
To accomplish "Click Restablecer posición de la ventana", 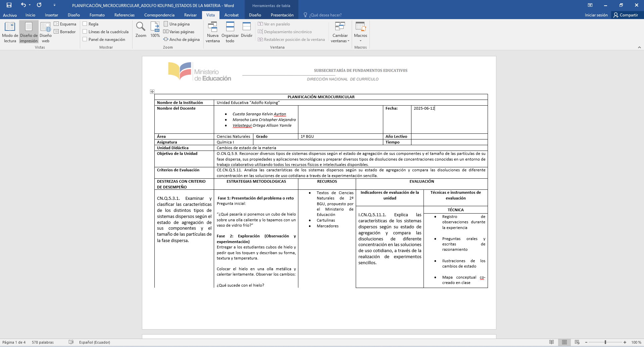I will (x=291, y=40).
